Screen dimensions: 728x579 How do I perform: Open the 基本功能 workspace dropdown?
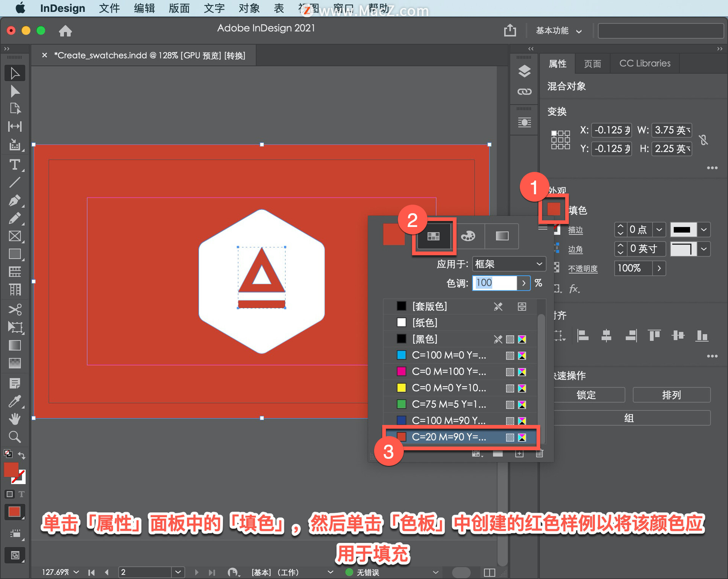click(x=558, y=31)
